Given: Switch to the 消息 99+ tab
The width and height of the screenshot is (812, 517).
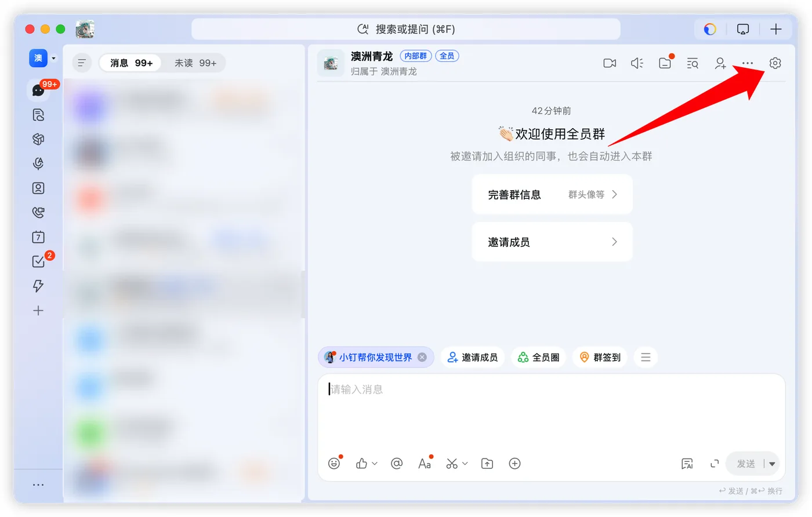Looking at the screenshot, I should click(x=132, y=63).
